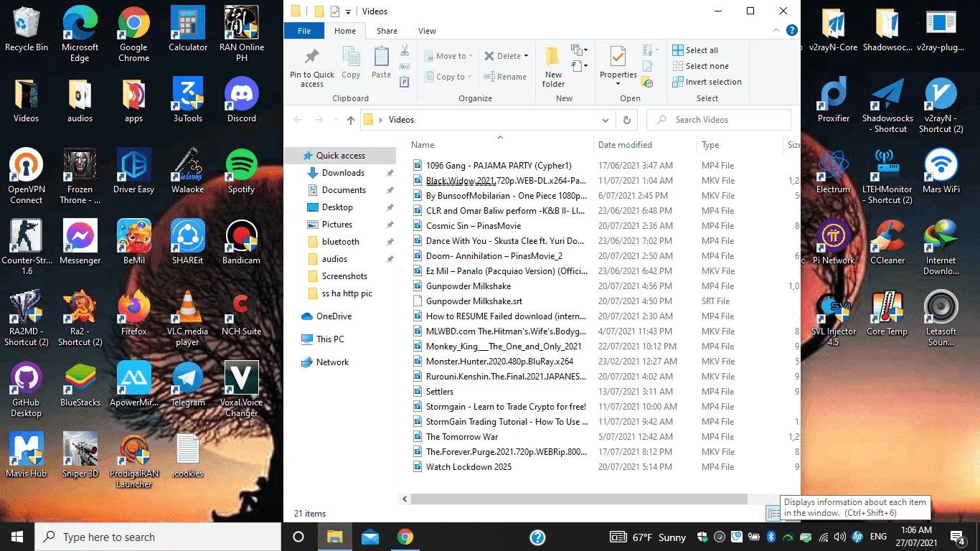This screenshot has width=980, height=551.
Task: Select This PC in navigation pane
Action: click(x=323, y=339)
